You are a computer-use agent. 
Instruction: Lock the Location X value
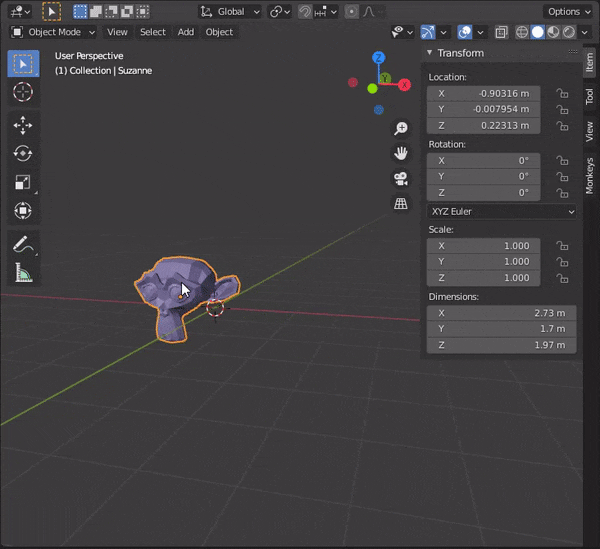point(562,94)
